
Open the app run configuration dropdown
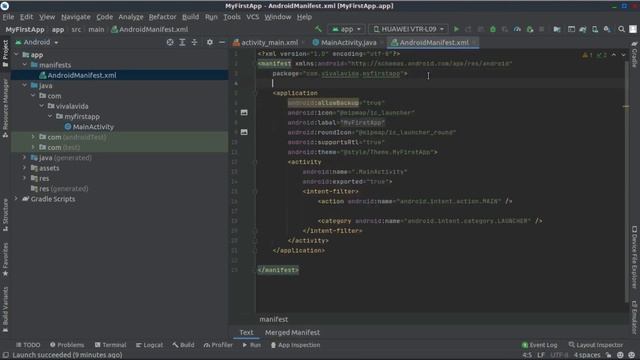coord(347,29)
